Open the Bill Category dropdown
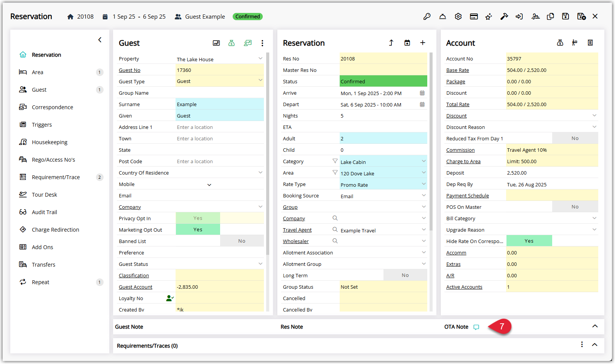Viewport: 615px width, 364px height. [x=594, y=218]
